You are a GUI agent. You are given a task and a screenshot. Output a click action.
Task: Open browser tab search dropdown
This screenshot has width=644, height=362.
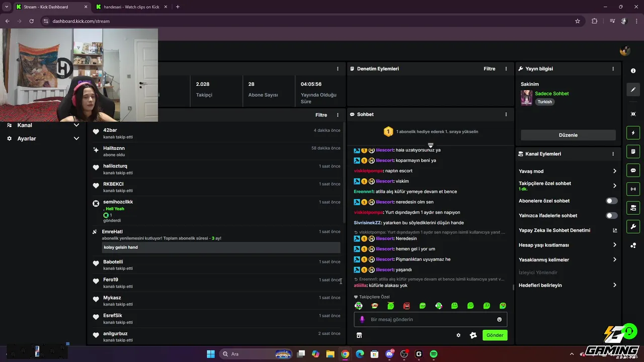point(7,7)
